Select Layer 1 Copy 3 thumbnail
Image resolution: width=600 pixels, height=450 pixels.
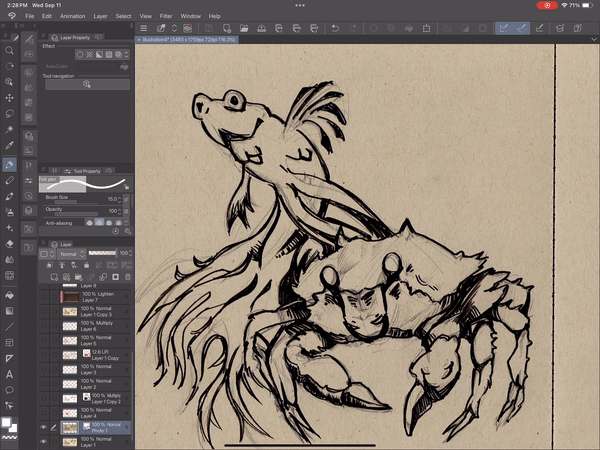pos(70,312)
